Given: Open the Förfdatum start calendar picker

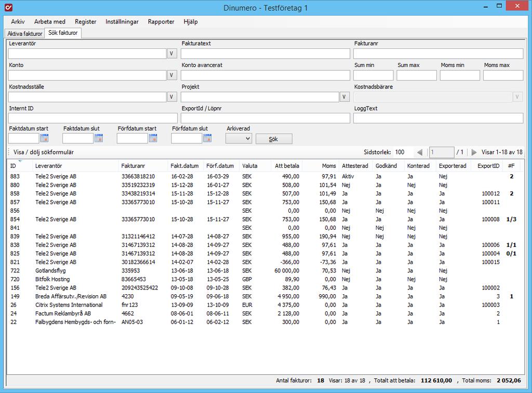Looking at the screenshot, I should pyautogui.click(x=153, y=138).
